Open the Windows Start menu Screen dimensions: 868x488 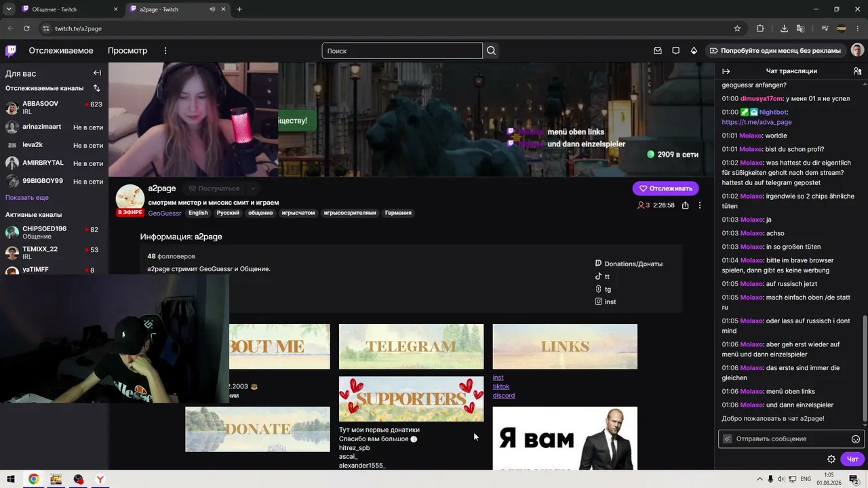pyautogui.click(x=11, y=479)
